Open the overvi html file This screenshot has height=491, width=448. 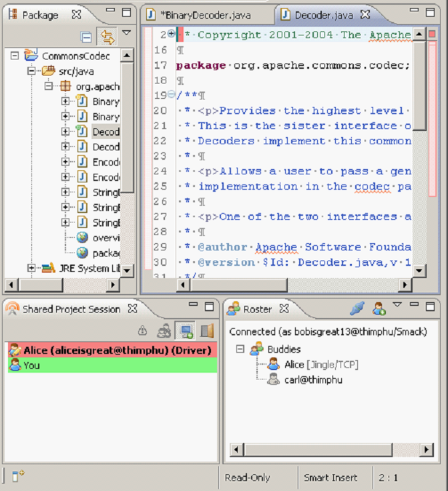[106, 238]
